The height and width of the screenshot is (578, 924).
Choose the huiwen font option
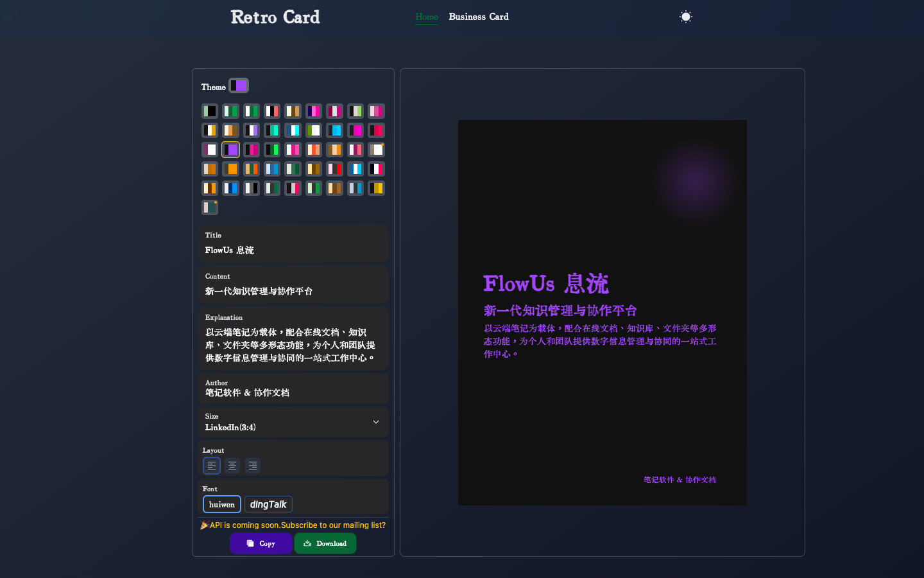222,504
